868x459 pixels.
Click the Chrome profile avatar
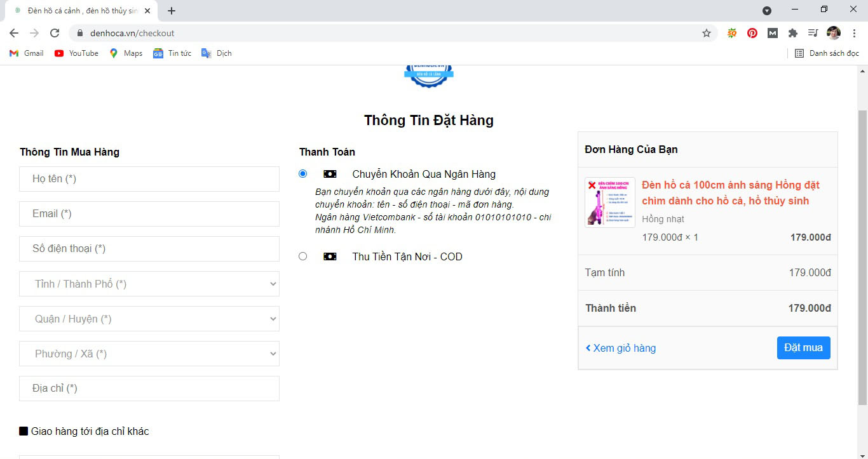[833, 33]
